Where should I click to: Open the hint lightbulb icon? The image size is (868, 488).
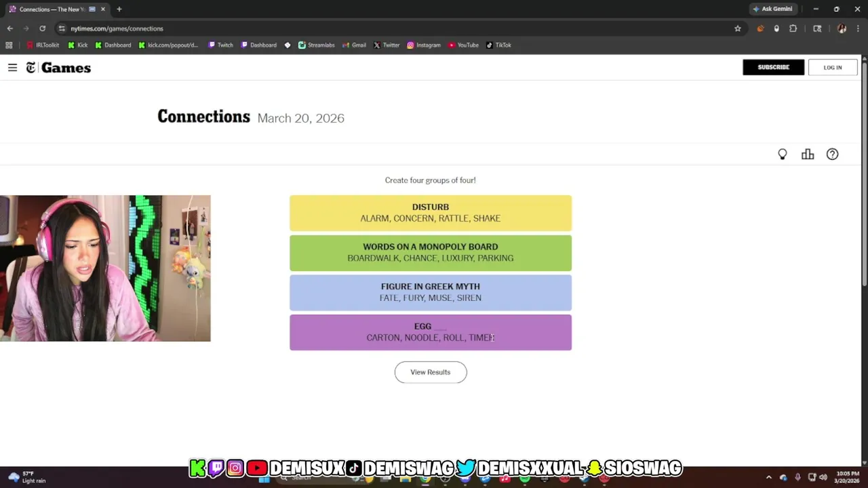[x=783, y=155]
